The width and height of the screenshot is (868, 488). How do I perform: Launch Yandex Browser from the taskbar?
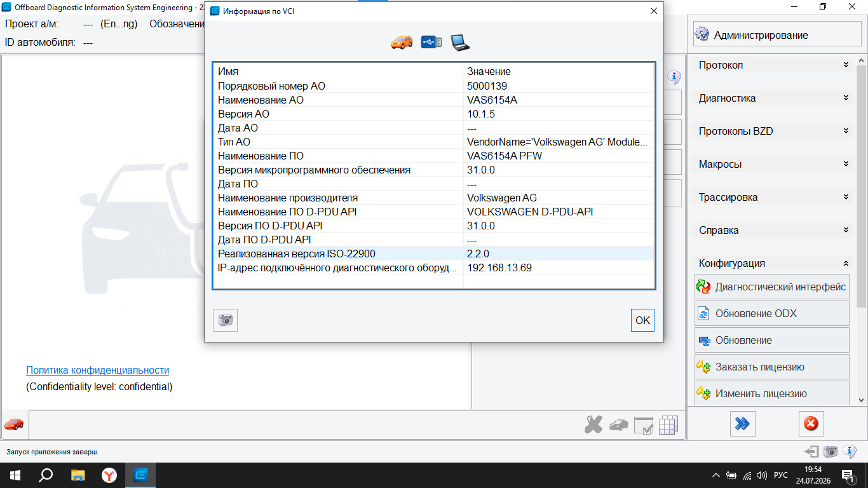coord(109,475)
